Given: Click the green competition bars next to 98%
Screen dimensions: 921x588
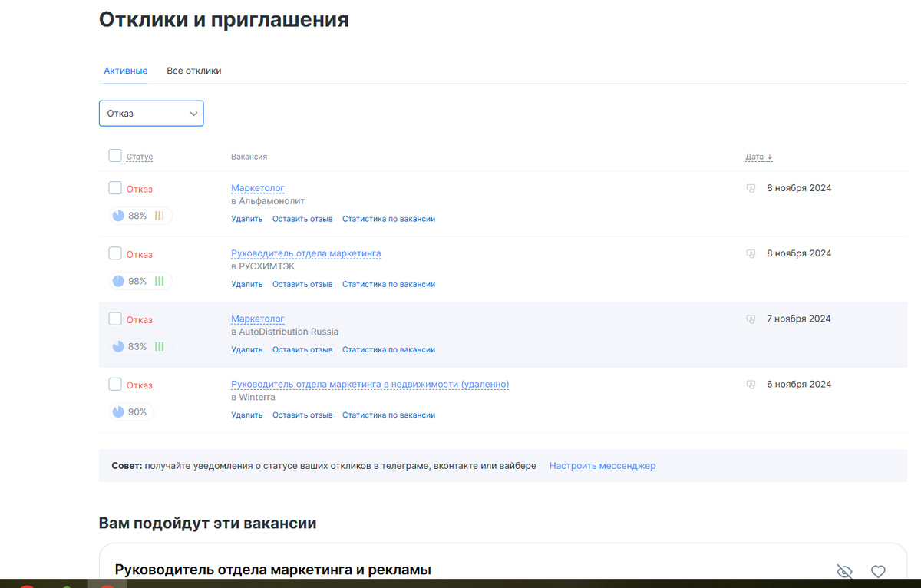Looking at the screenshot, I should click(158, 282).
